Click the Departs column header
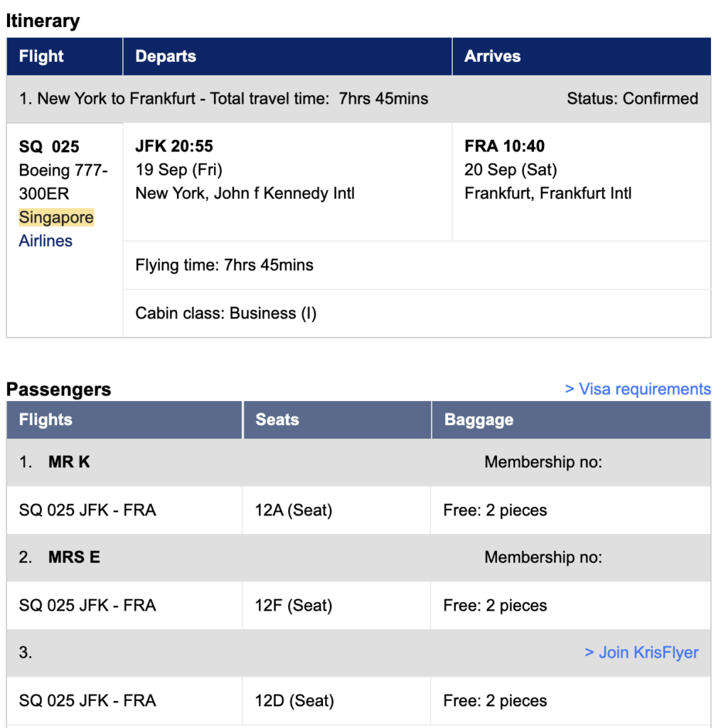The width and height of the screenshot is (721, 728). click(x=165, y=56)
